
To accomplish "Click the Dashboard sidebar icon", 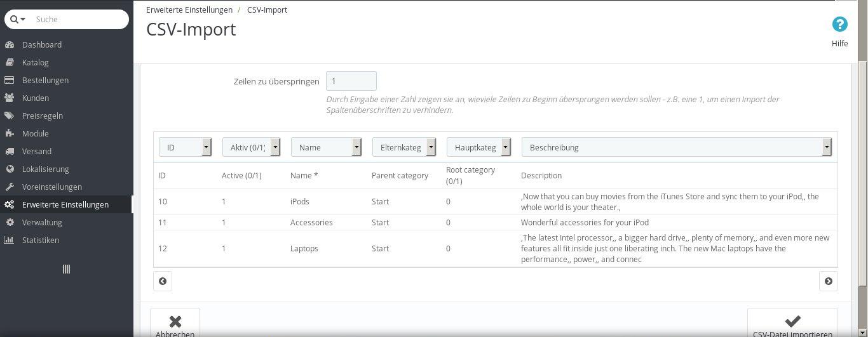I will point(10,45).
